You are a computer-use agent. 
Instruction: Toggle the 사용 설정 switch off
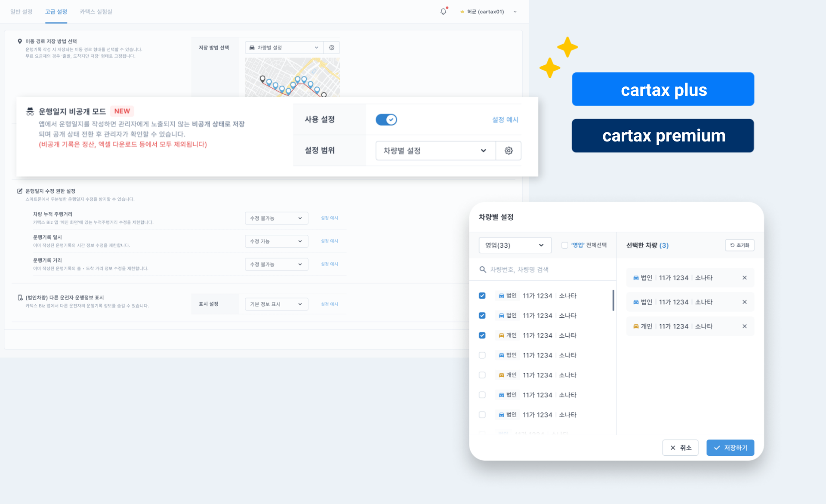pos(386,120)
